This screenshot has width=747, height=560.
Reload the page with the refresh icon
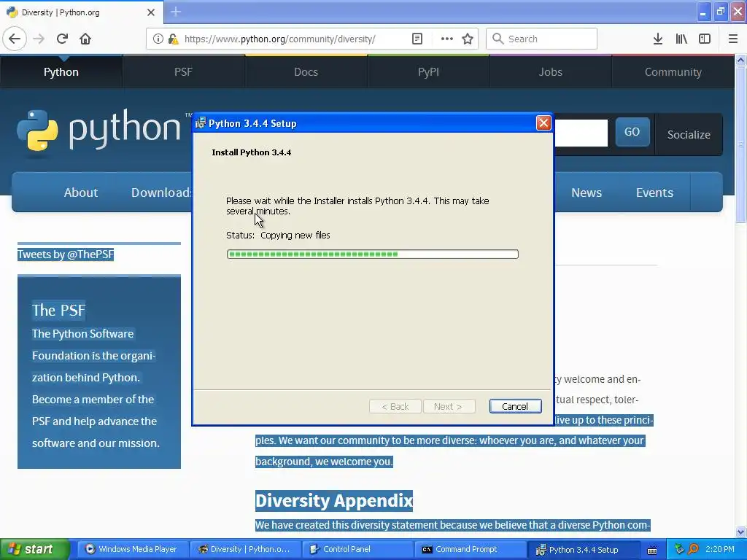pos(62,39)
